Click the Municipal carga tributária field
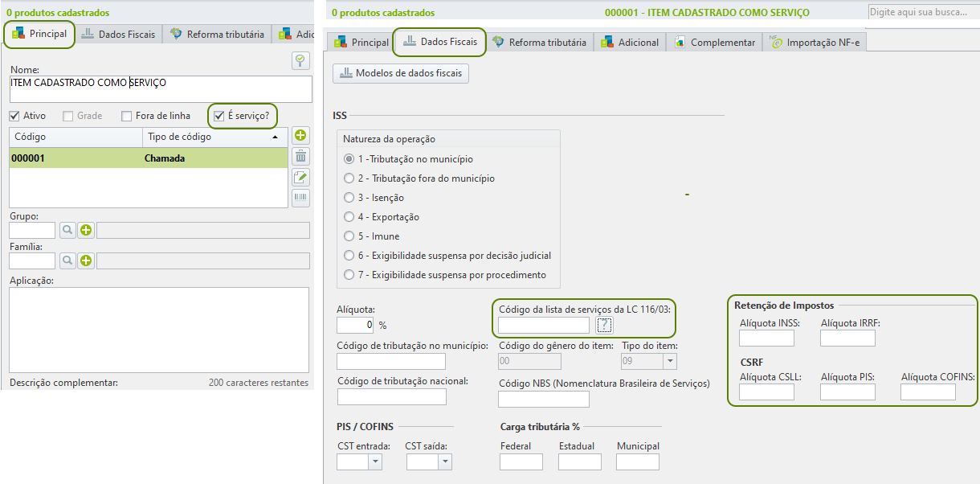This screenshot has width=980, height=484. click(x=638, y=461)
